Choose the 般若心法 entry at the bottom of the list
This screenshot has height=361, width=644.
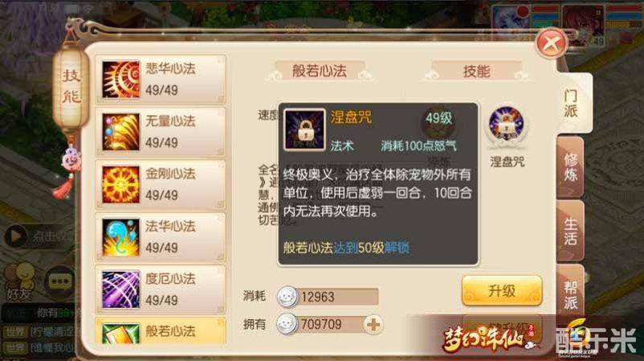coord(161,331)
